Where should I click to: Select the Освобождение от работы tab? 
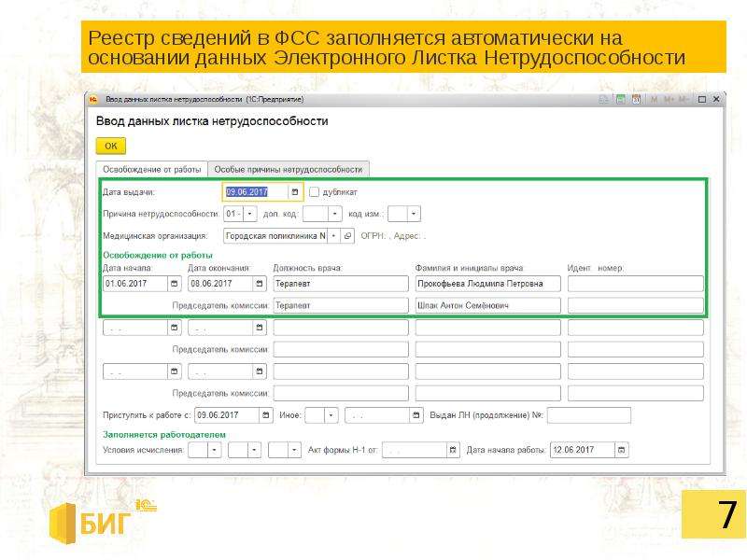152,170
